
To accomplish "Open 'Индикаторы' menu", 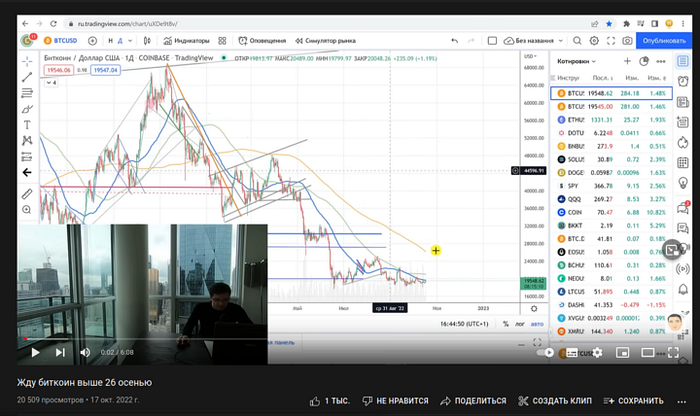I will click(x=187, y=41).
